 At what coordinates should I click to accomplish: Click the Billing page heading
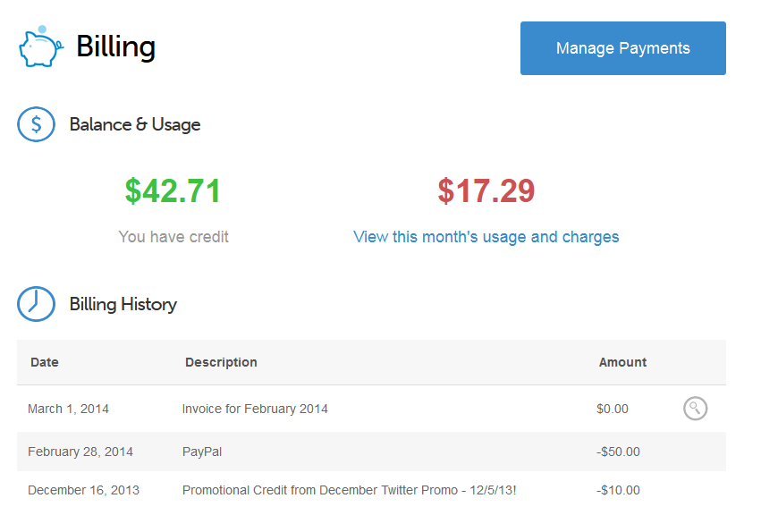click(115, 47)
